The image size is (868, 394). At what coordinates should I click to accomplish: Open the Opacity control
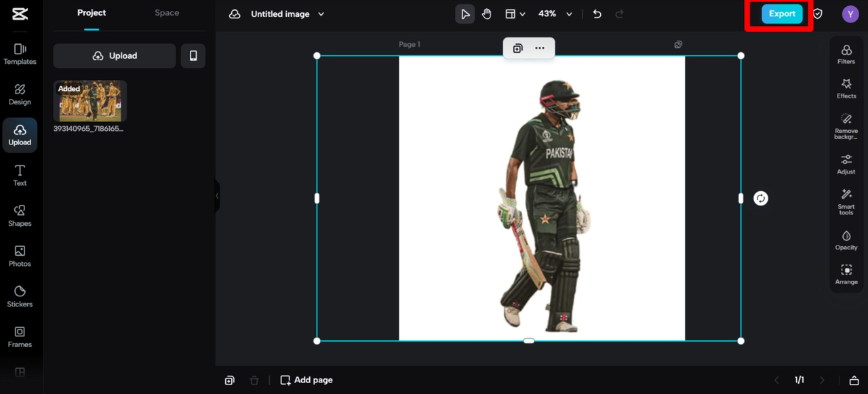(x=846, y=241)
